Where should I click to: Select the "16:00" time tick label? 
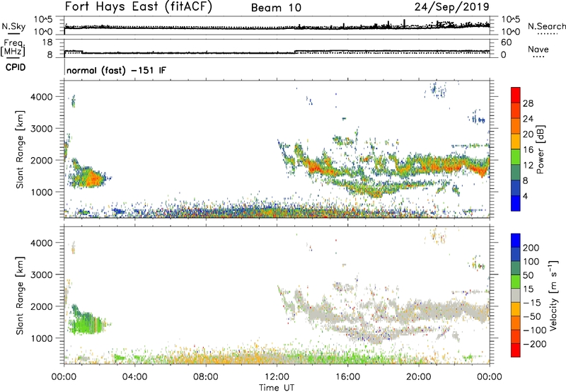[347, 377]
